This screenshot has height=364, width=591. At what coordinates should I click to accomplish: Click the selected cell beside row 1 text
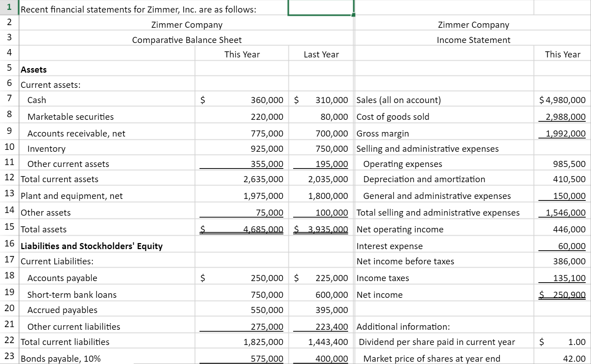[x=320, y=7]
